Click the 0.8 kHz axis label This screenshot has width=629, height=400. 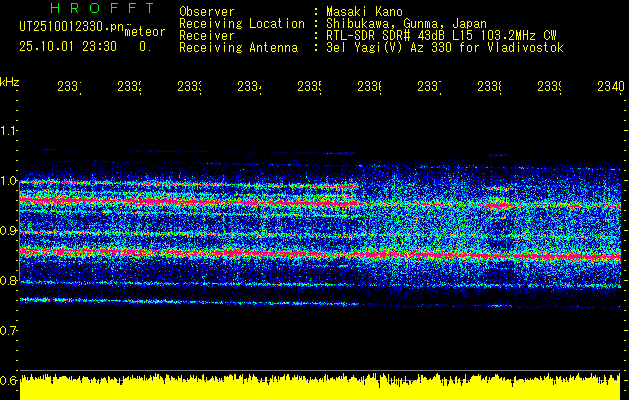(x=8, y=280)
